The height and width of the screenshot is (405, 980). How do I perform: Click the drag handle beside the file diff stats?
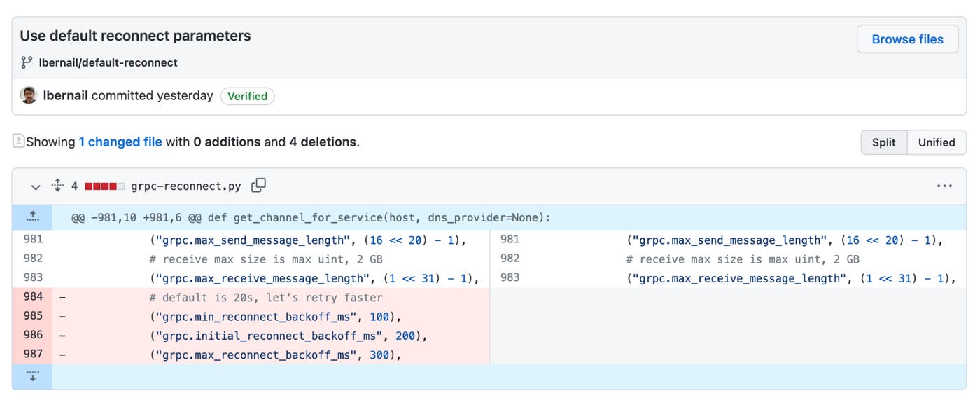point(57,185)
